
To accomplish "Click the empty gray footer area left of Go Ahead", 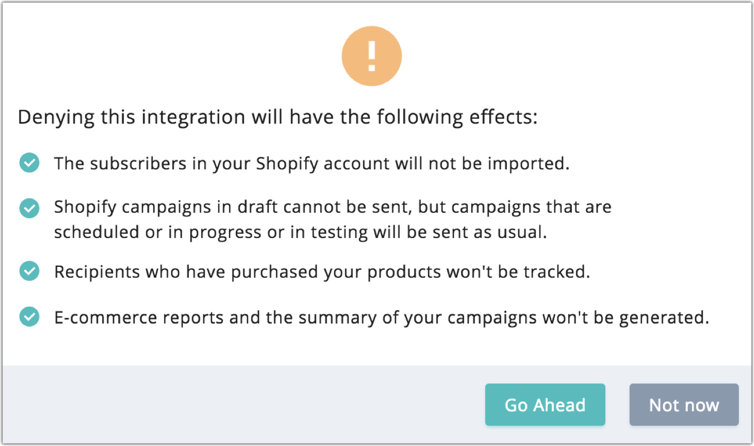I will coord(240,405).
